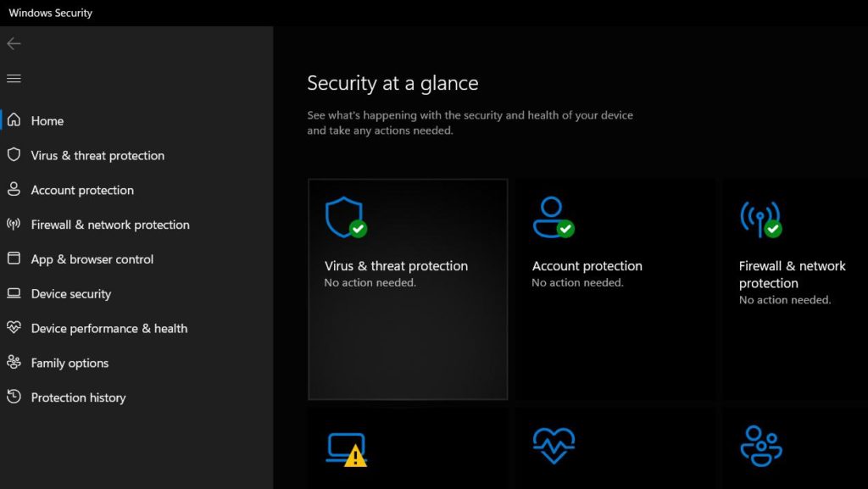The height and width of the screenshot is (489, 868).
Task: Open Virus & threat protection menu item
Action: coord(97,156)
